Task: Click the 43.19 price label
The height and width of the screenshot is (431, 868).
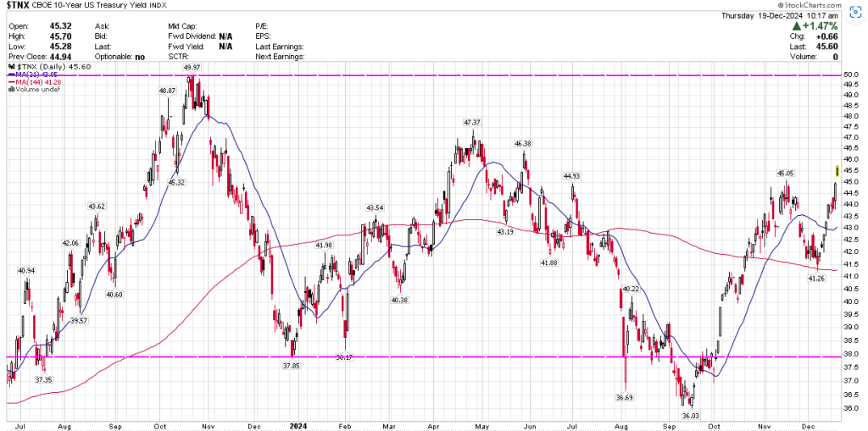Action: point(505,232)
